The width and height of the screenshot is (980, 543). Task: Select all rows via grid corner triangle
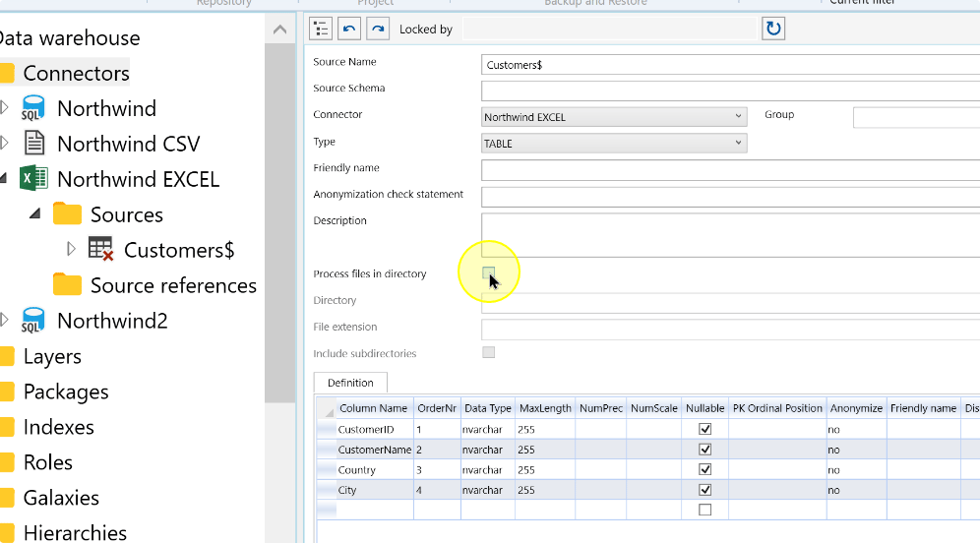[x=327, y=408]
